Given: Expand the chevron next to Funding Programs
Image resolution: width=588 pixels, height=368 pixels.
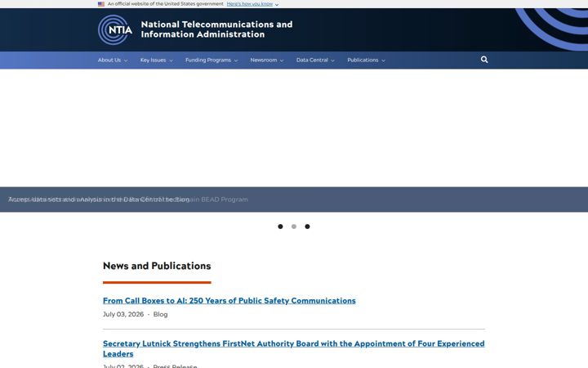Looking at the screenshot, I should tap(236, 61).
